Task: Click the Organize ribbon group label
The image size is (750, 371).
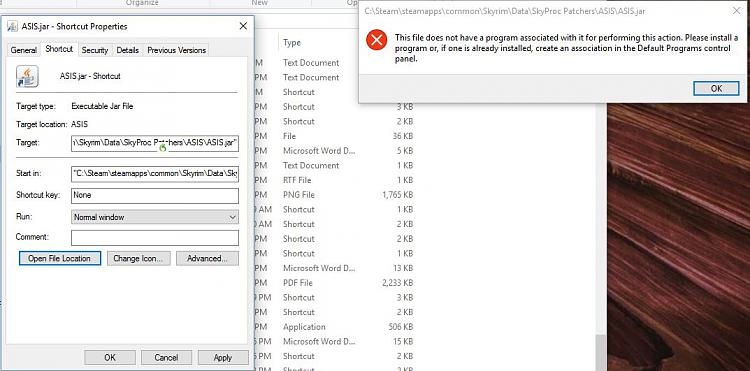Action: pyautogui.click(x=142, y=3)
